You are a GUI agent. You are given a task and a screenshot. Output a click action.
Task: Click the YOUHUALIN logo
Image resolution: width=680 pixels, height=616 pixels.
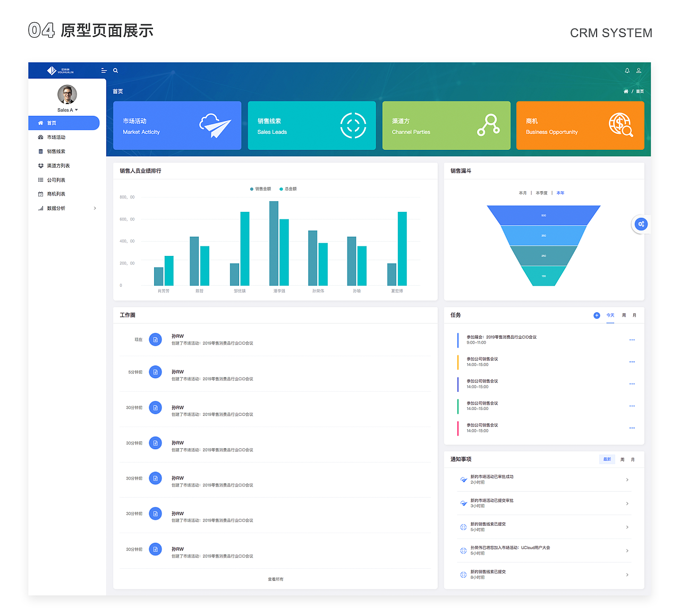(60, 71)
